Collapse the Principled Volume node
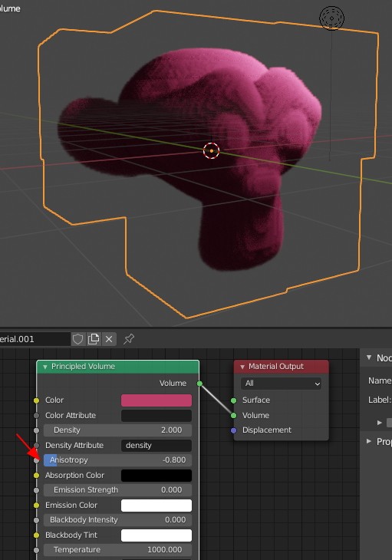The width and height of the screenshot is (392, 560). pos(45,367)
